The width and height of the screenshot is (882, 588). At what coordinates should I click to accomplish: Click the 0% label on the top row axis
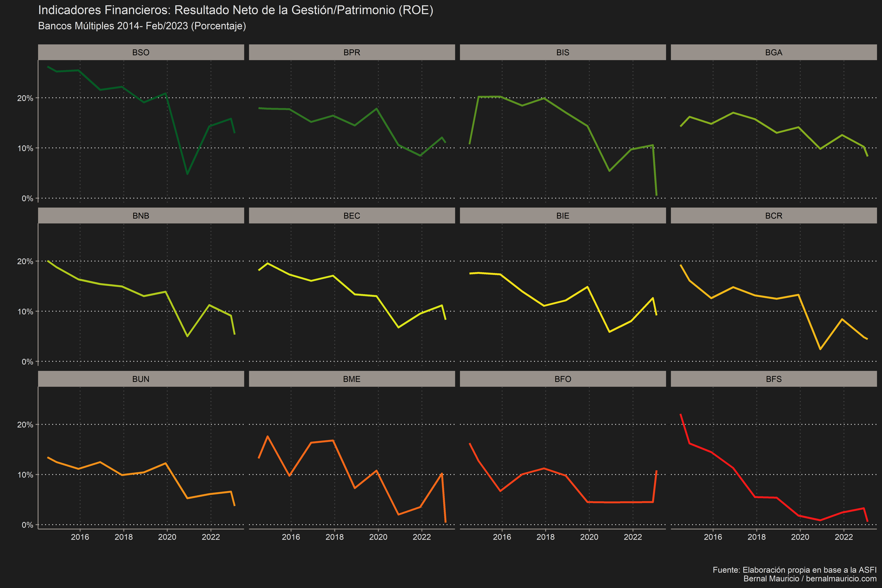[27, 198]
